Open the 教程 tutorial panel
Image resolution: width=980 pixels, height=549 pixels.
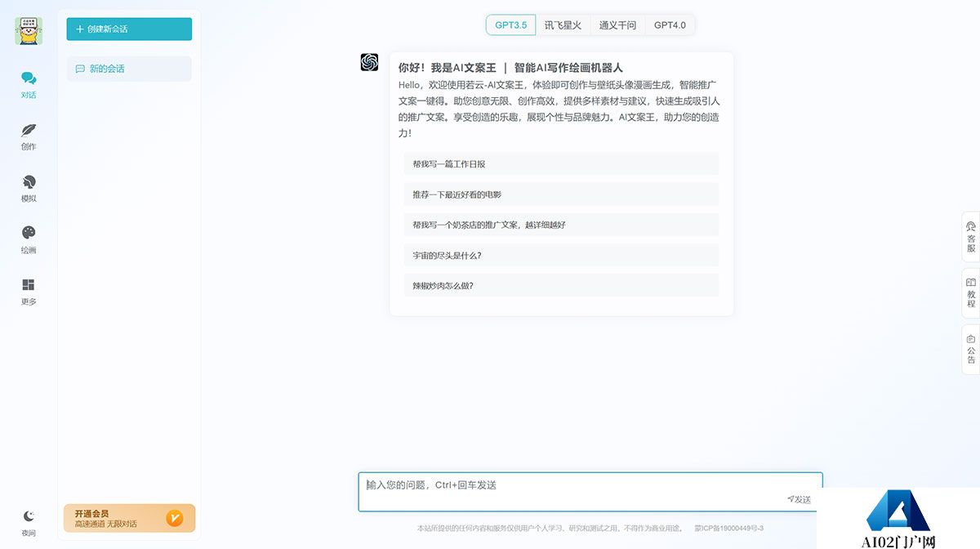971,293
